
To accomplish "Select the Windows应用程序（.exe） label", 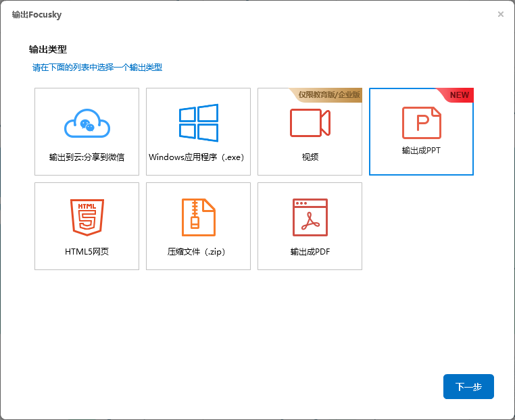I will (197, 157).
